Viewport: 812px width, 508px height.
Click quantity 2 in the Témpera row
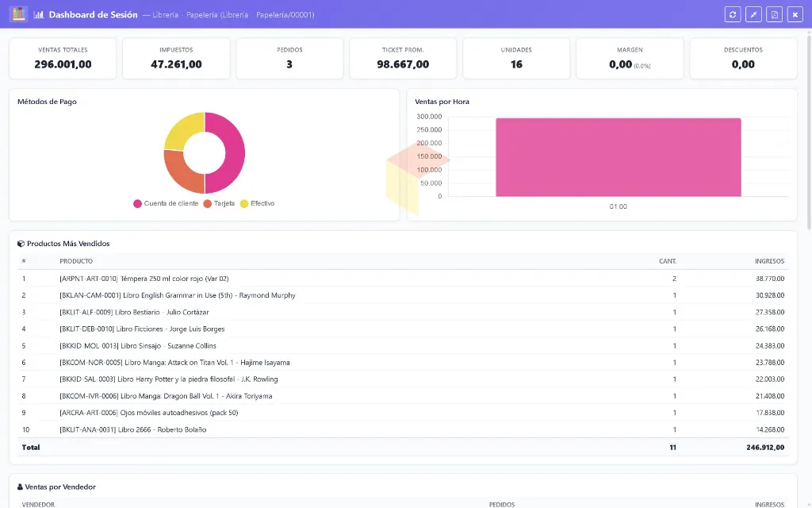674,279
